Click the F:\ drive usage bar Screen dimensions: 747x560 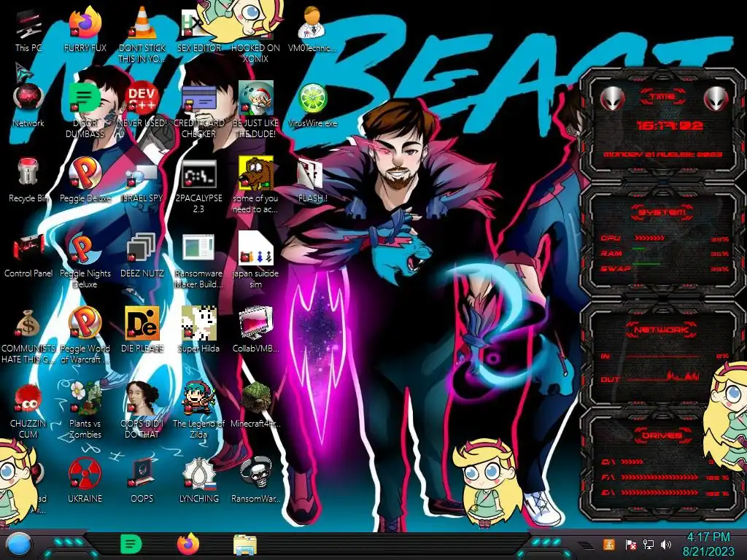tap(659, 477)
